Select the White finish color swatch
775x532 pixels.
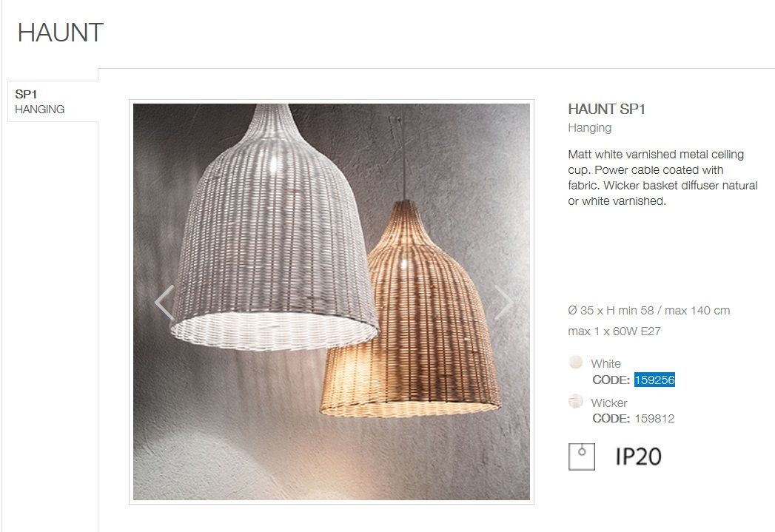point(576,362)
